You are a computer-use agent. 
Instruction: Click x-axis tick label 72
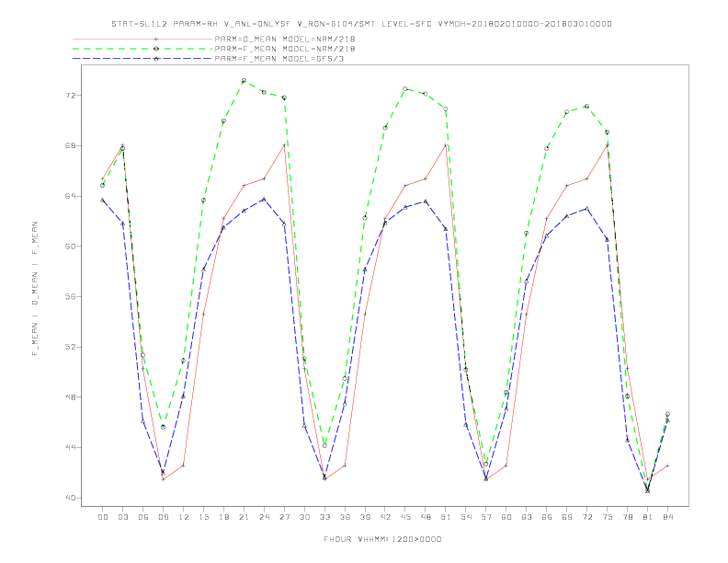pyautogui.click(x=586, y=517)
